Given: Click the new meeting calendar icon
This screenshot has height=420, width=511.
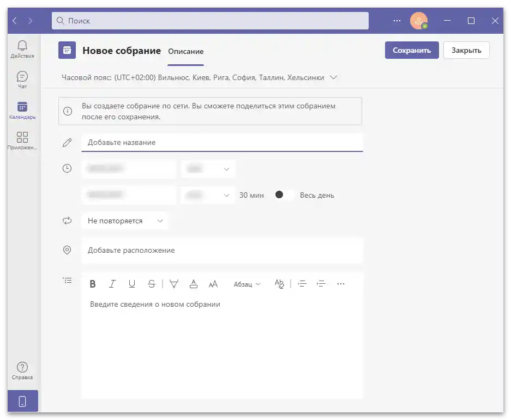Looking at the screenshot, I should [x=67, y=50].
